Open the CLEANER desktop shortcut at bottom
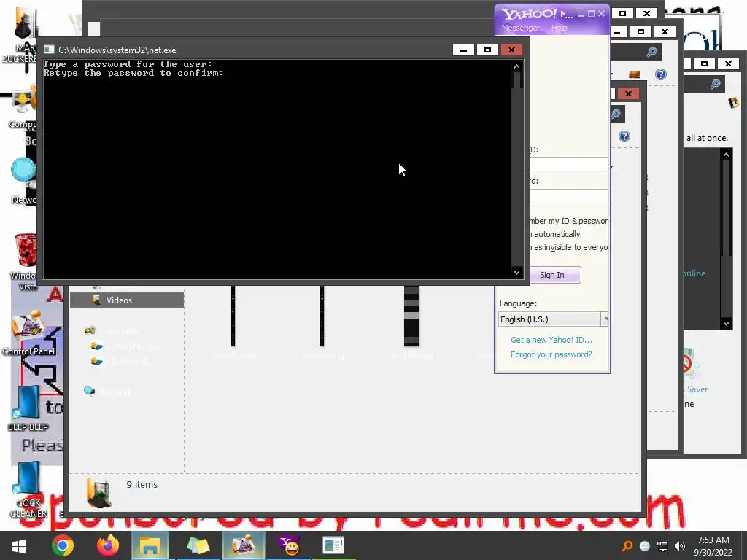 (x=28, y=489)
